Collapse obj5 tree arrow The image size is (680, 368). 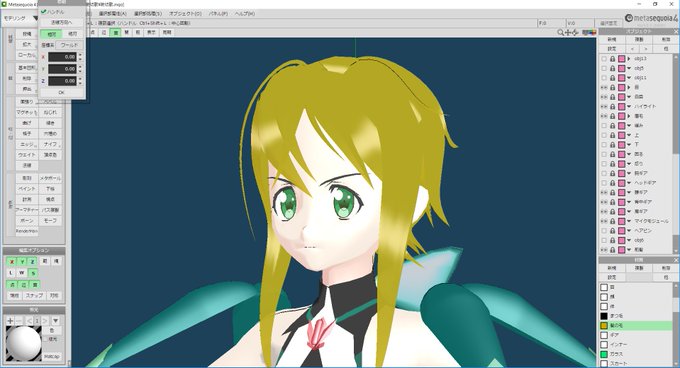point(629,68)
